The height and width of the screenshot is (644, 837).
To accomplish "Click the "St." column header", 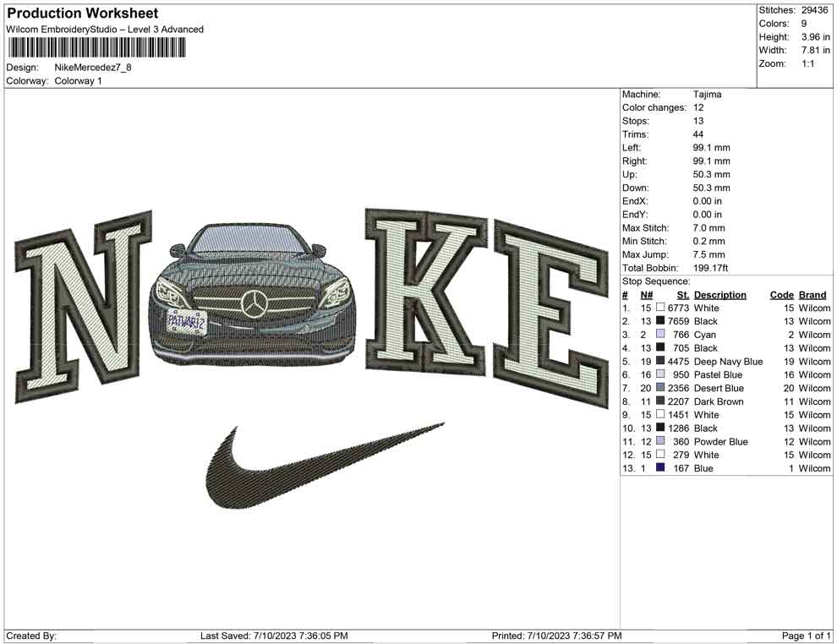I will [683, 294].
